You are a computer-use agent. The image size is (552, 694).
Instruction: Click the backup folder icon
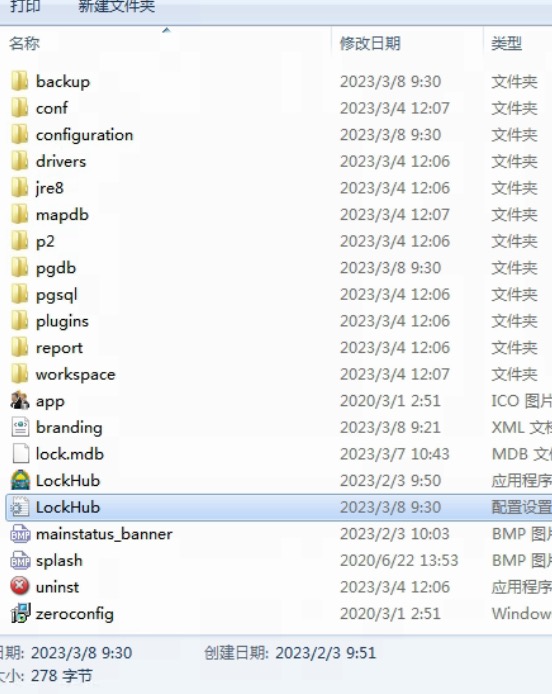point(20,81)
